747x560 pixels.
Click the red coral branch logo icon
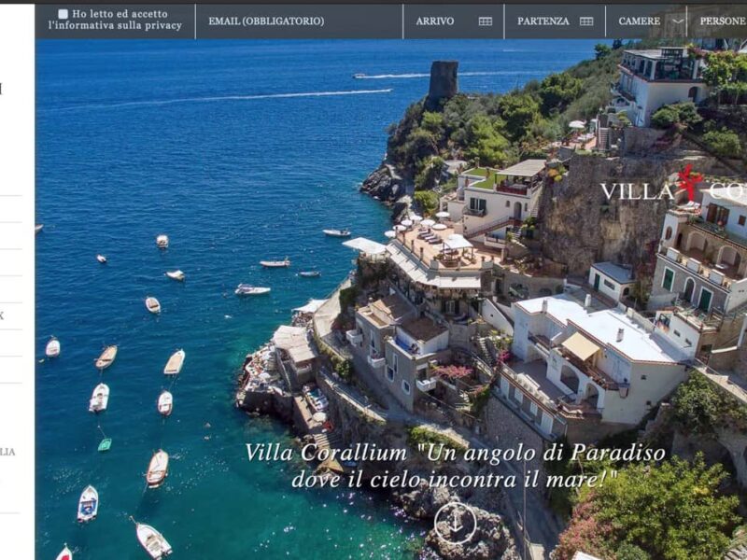pos(690,182)
